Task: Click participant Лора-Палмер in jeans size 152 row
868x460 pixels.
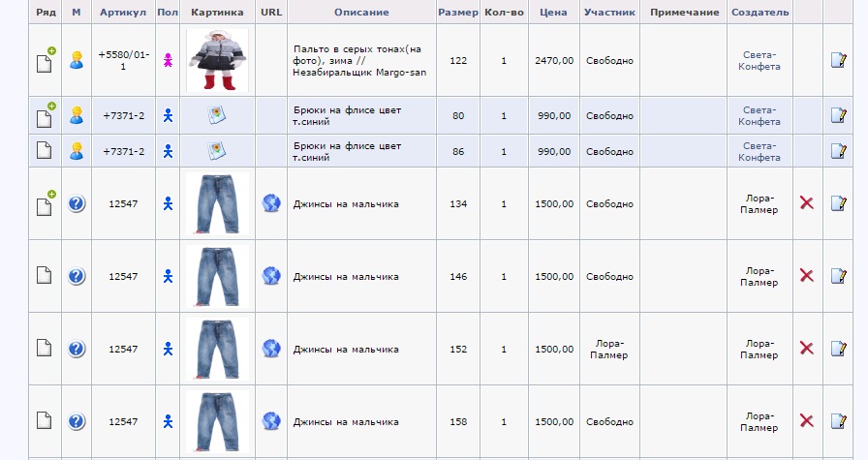Action: point(609,350)
